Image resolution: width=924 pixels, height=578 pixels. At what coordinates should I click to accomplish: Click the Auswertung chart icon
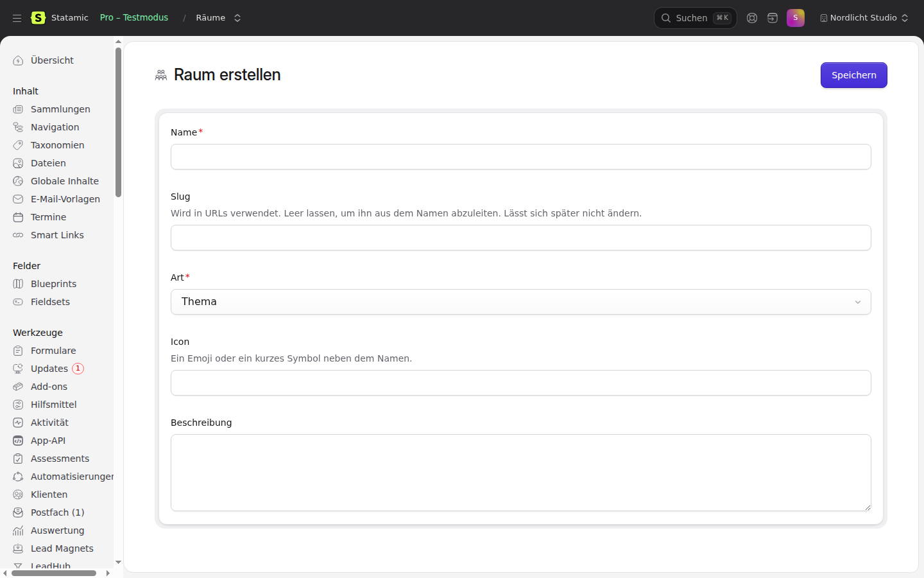click(18, 530)
